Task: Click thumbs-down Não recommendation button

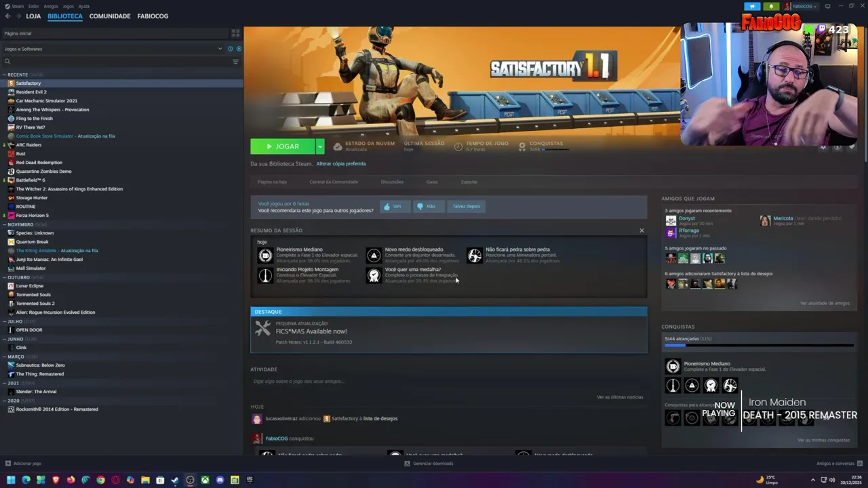Action: click(428, 206)
